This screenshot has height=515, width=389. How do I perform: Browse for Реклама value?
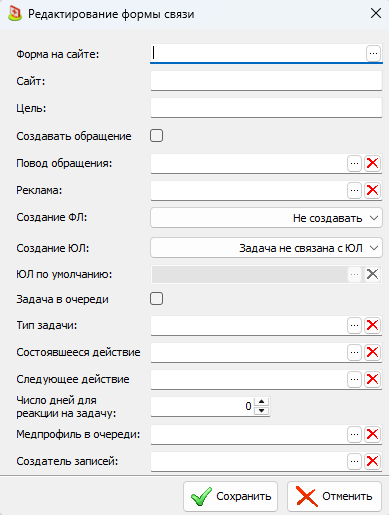[354, 190]
